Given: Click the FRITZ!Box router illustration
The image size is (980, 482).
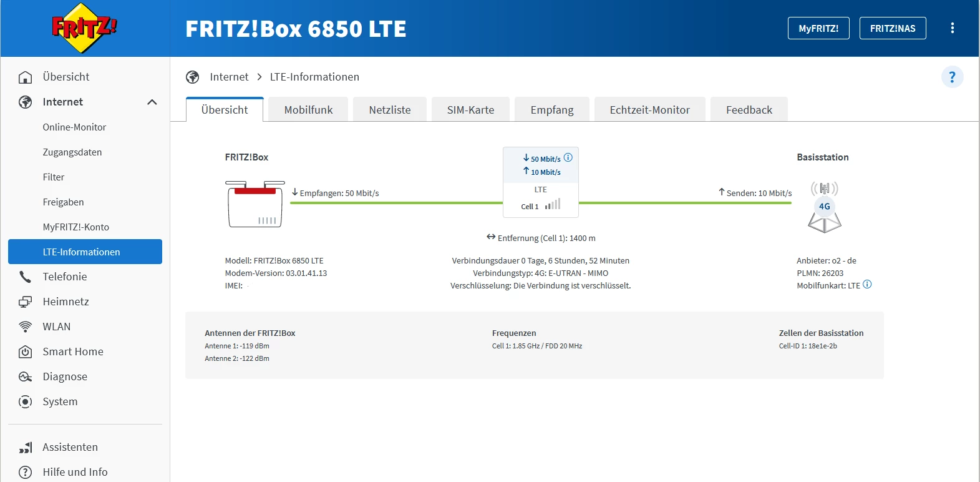Looking at the screenshot, I should click(x=255, y=204).
